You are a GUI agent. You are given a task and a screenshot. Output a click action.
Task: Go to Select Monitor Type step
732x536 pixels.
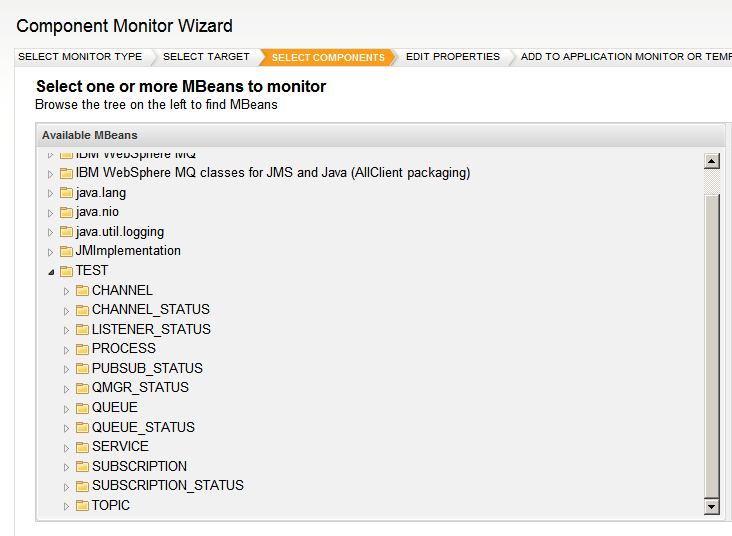click(80, 56)
